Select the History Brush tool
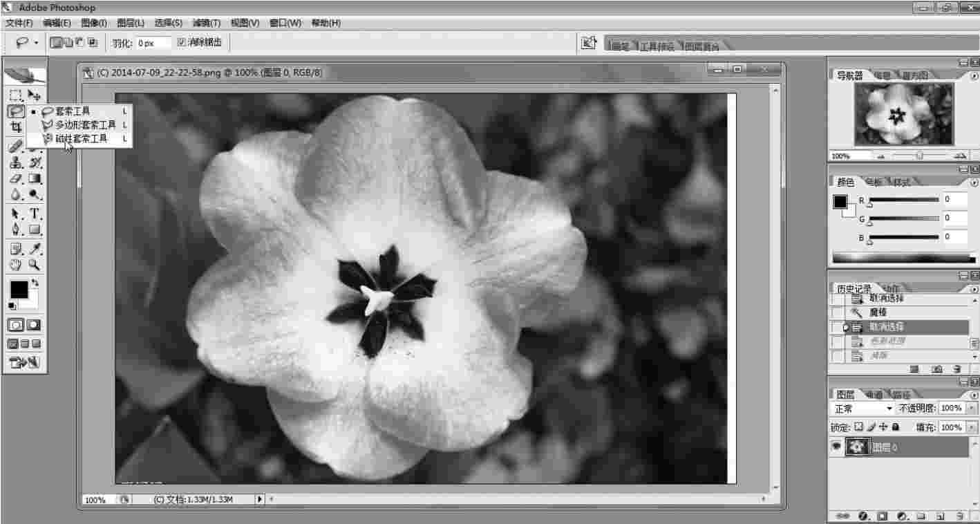 [35, 162]
